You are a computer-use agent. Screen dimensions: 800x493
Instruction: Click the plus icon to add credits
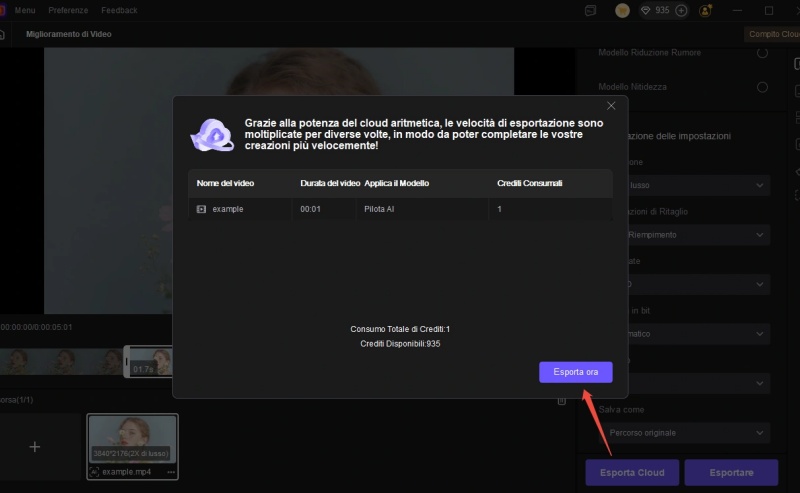pyautogui.click(x=681, y=10)
